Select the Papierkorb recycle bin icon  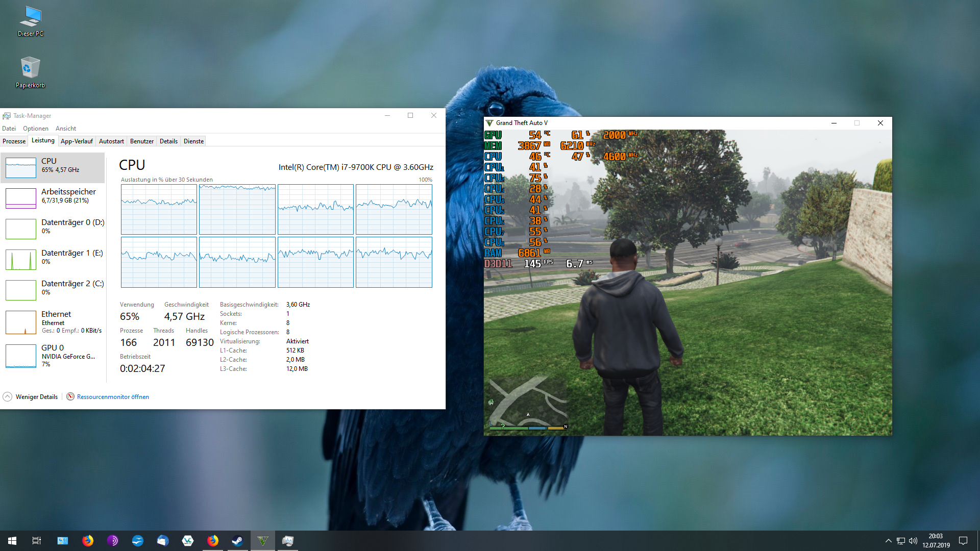pos(30,72)
